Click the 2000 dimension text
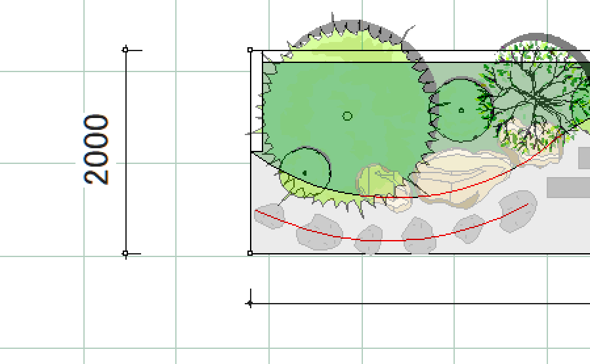 pos(97,150)
